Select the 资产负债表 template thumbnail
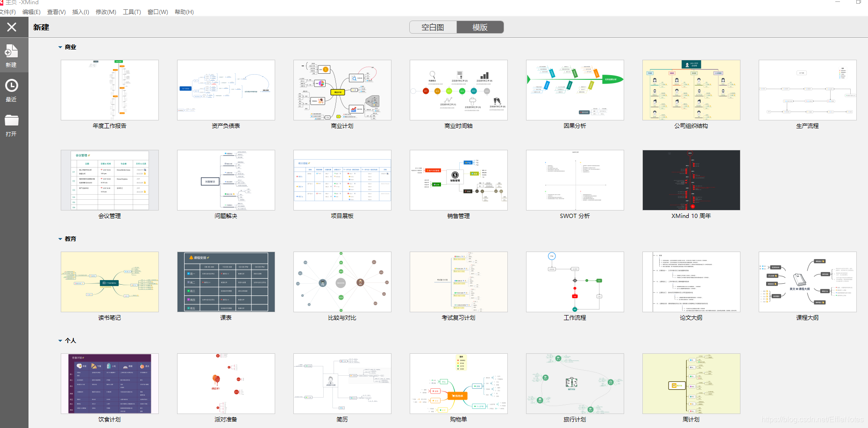The height and width of the screenshot is (428, 868). click(226, 90)
